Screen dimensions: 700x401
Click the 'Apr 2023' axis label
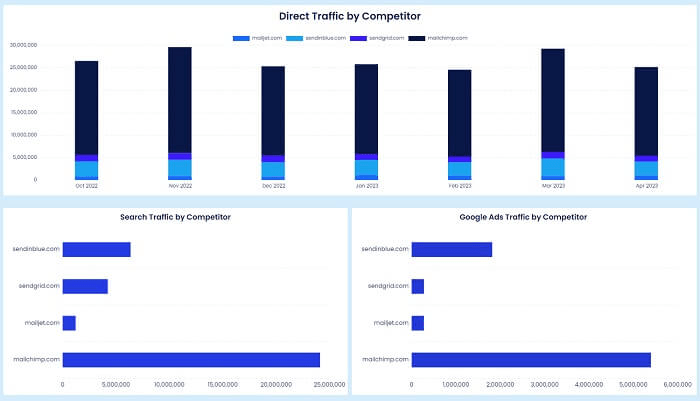tap(647, 186)
